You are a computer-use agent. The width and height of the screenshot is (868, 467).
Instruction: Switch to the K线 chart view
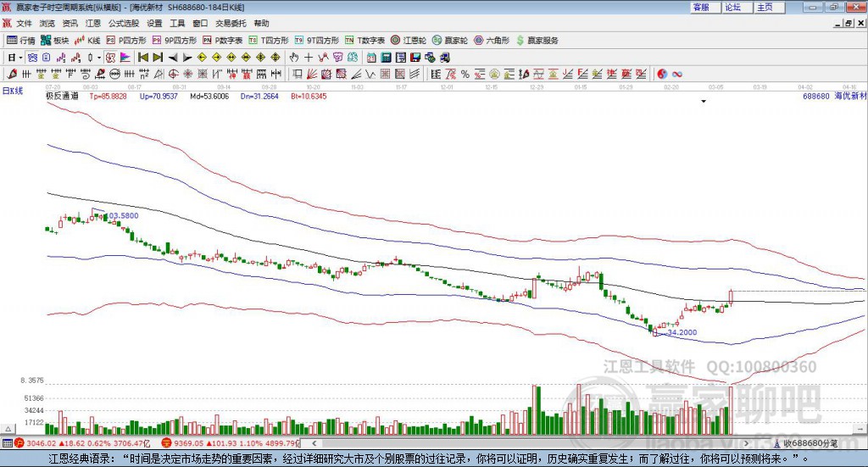pos(87,41)
